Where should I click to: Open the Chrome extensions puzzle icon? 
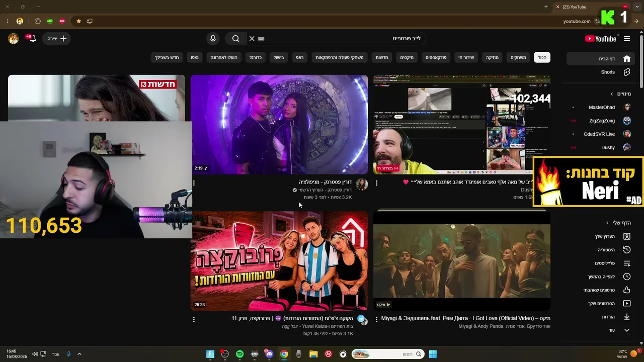pos(38,21)
